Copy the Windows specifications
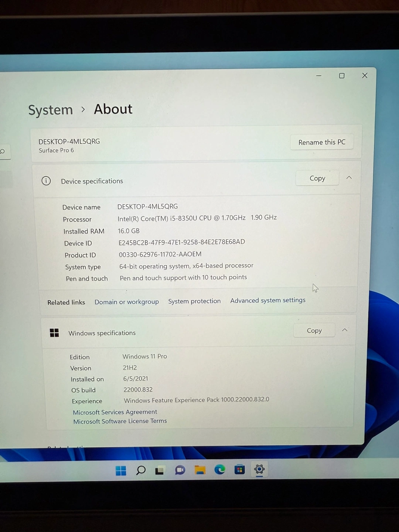 (x=314, y=330)
